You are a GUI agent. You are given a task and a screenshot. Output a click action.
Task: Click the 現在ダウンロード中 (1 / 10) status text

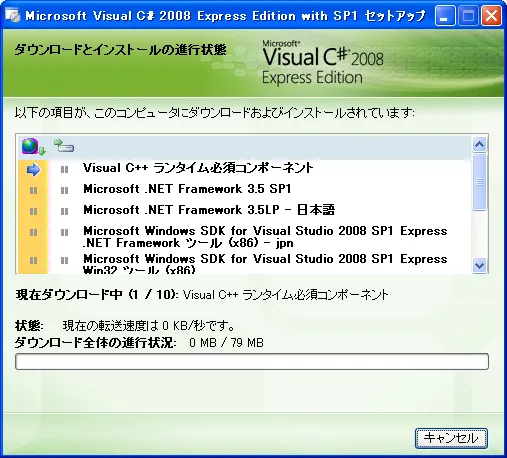97,295
